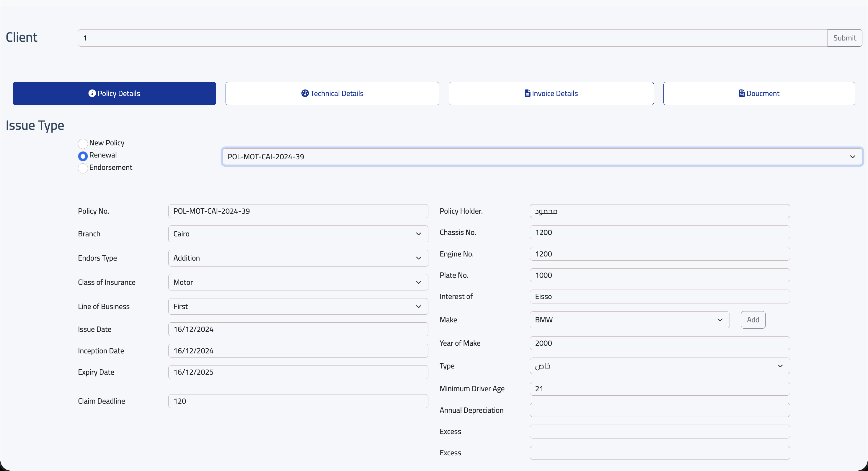The height and width of the screenshot is (471, 868).
Task: Select the Renewal radio button
Action: click(83, 156)
